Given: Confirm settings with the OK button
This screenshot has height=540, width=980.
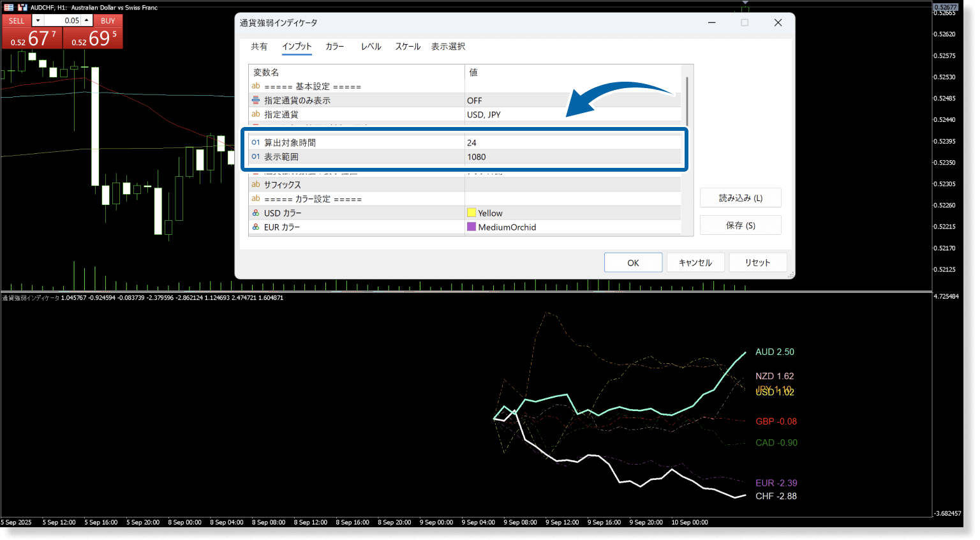Looking at the screenshot, I should click(x=632, y=262).
